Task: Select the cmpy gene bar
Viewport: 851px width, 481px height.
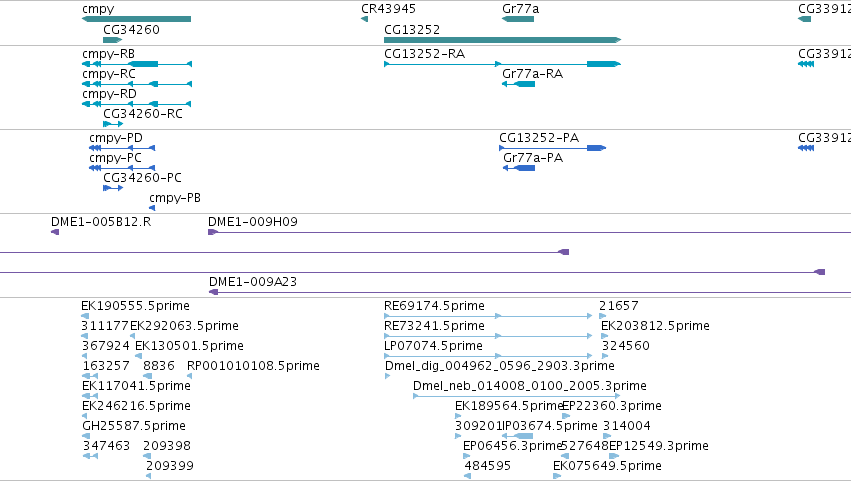Action: tap(136, 19)
